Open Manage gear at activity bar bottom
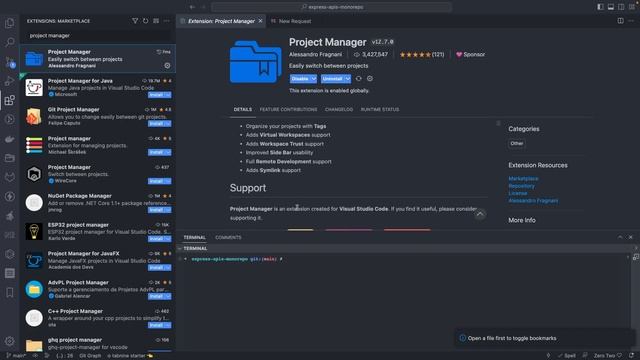640x360 pixels. point(9,341)
